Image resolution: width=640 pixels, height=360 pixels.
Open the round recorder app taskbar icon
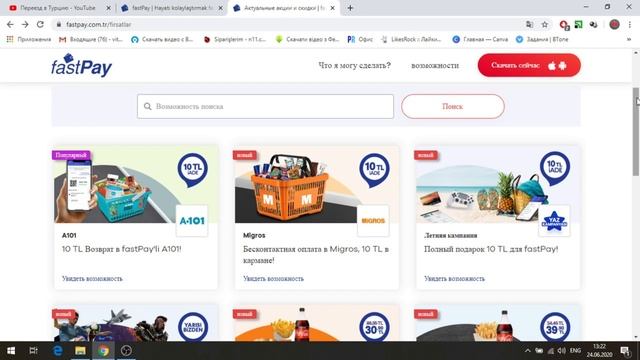tap(126, 351)
